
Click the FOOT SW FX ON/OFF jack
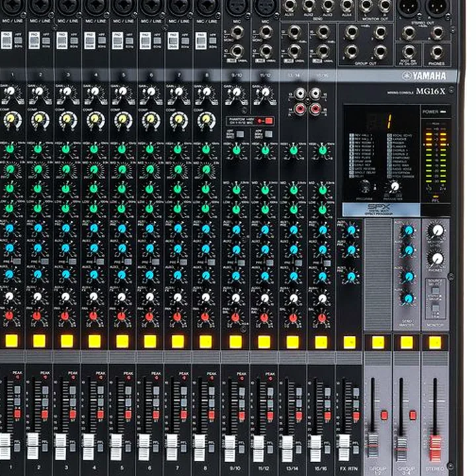(x=409, y=52)
